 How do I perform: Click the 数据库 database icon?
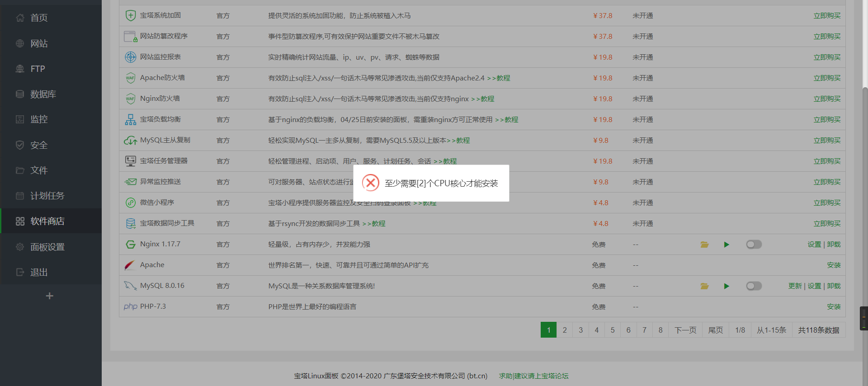point(20,94)
